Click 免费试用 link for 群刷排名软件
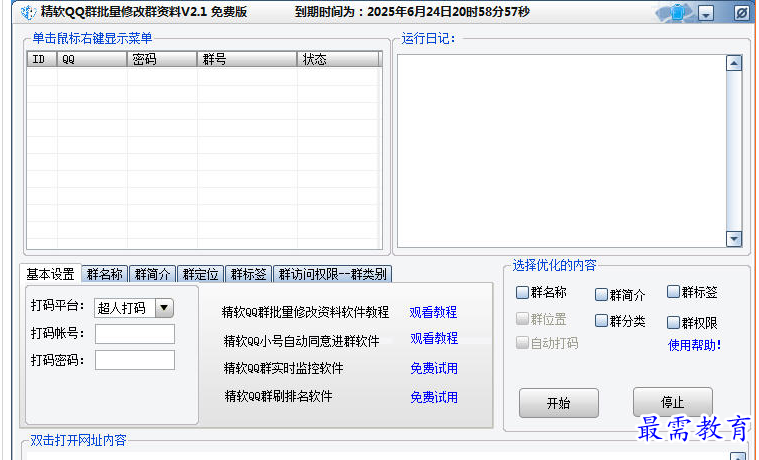Viewport: 759px width, 460px height. click(434, 397)
